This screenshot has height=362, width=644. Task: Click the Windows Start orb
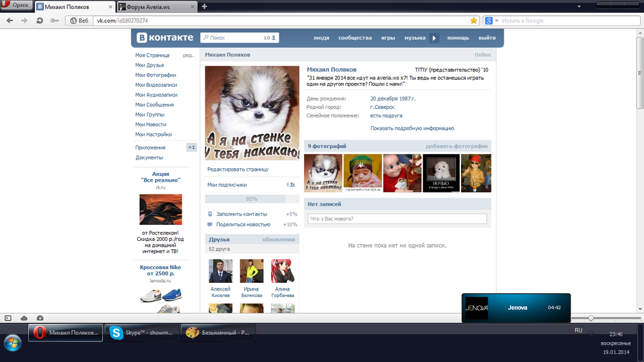point(12,342)
